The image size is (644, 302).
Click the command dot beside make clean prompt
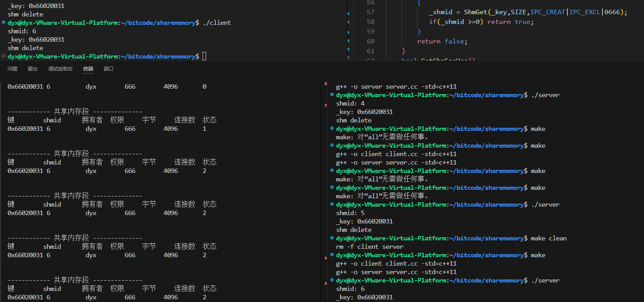tap(332, 238)
